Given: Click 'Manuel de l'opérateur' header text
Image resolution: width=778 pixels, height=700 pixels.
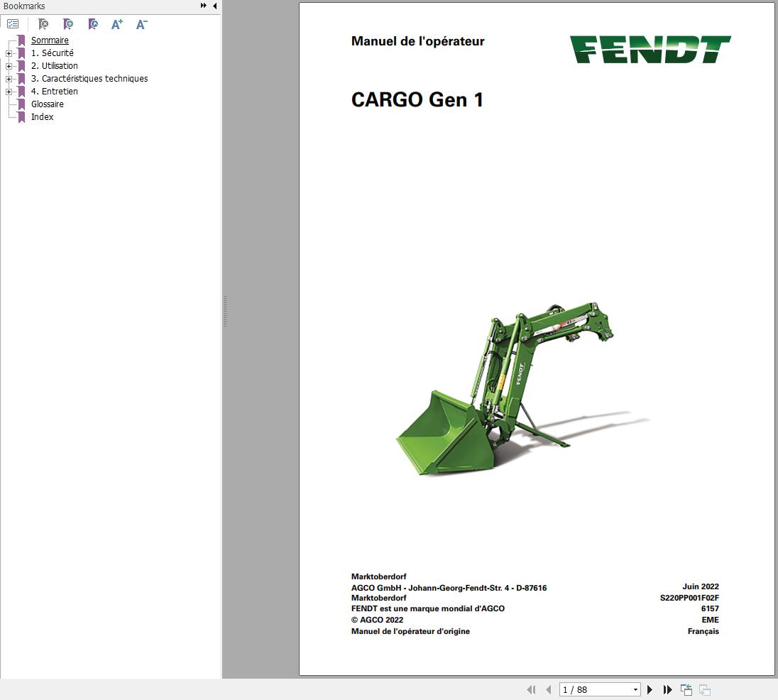Looking at the screenshot, I should point(418,41).
